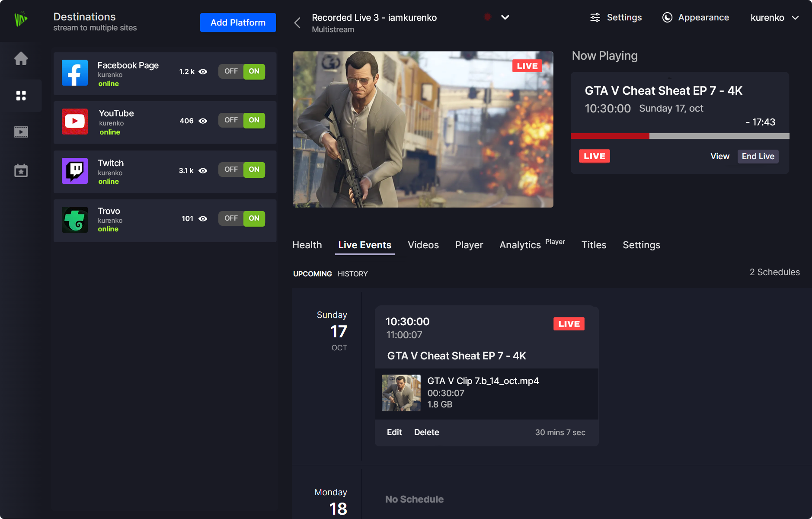812x519 pixels.
Task: Disable the YouTube destination
Action: pyautogui.click(x=231, y=120)
